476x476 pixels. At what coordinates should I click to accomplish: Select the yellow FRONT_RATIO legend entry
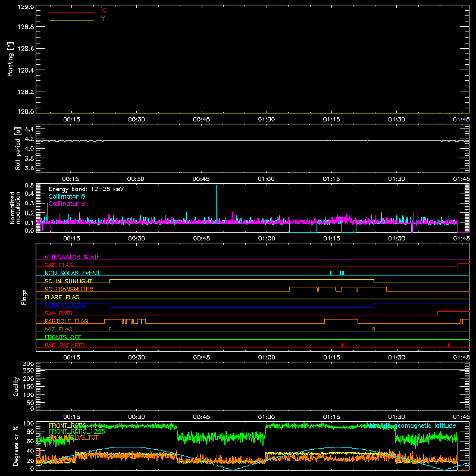[x=68, y=425]
